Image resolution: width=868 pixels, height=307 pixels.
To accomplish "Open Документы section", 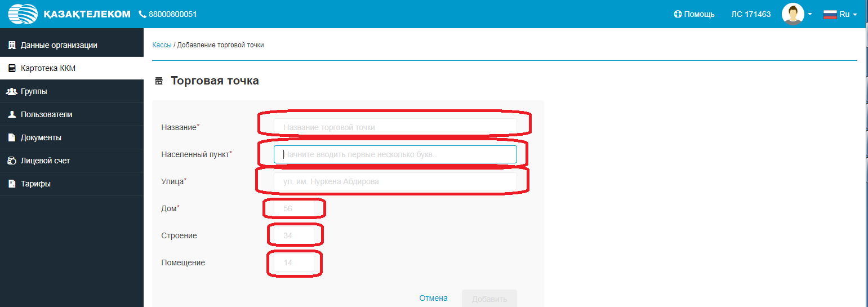I will pyautogui.click(x=72, y=137).
